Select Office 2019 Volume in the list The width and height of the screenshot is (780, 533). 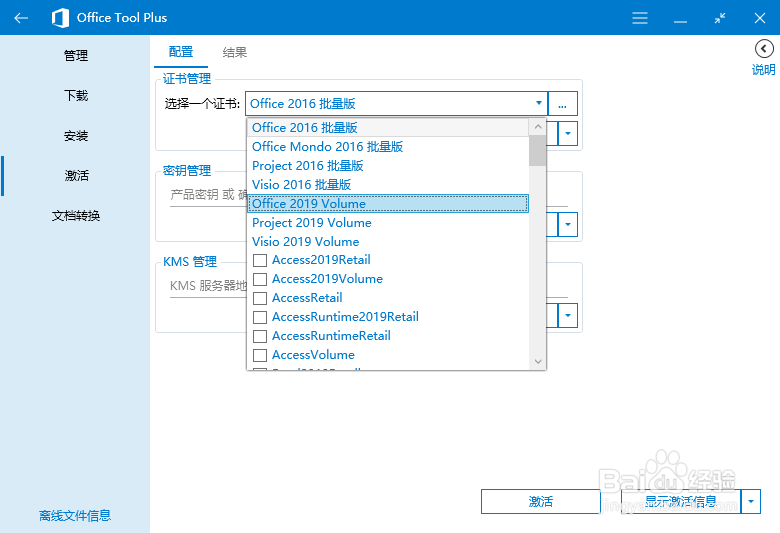click(x=388, y=204)
